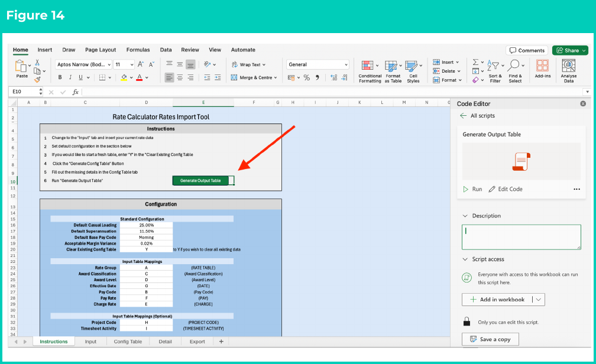Click the Borders icon
The height and width of the screenshot is (364, 596).
102,77
